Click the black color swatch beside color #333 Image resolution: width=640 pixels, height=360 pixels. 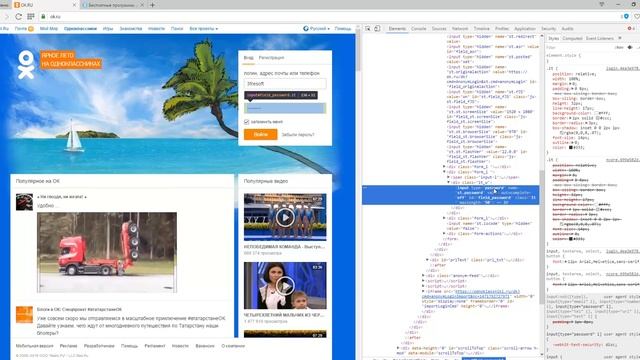[x=571, y=147]
